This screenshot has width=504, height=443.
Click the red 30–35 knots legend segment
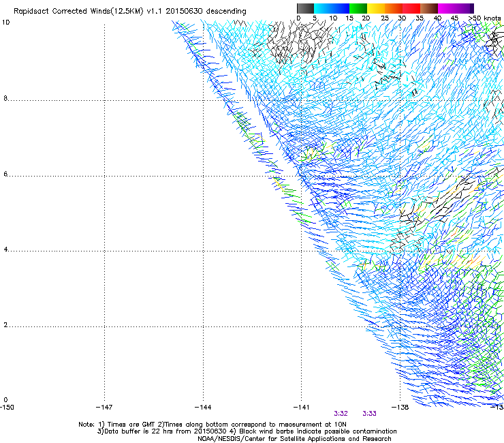tap(411, 8)
